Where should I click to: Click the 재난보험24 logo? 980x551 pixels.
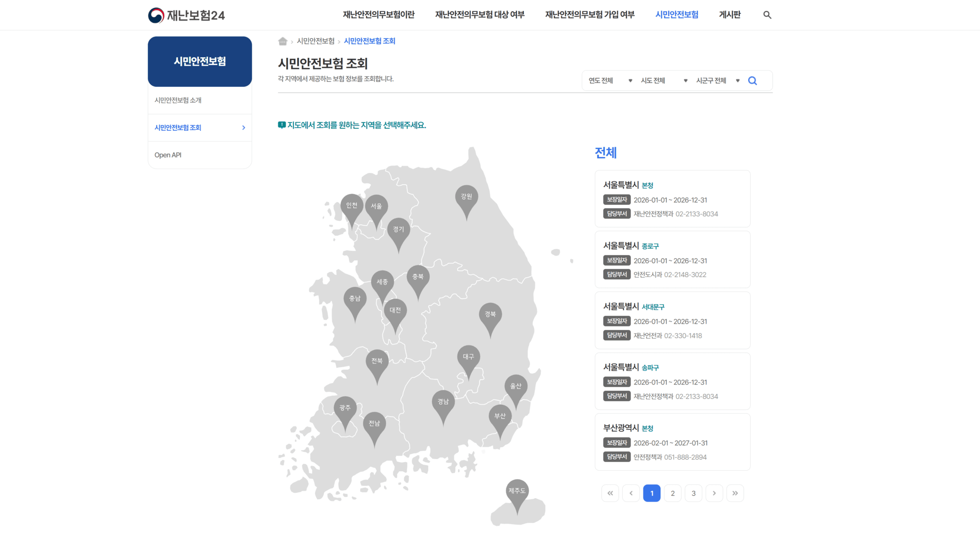(x=186, y=15)
